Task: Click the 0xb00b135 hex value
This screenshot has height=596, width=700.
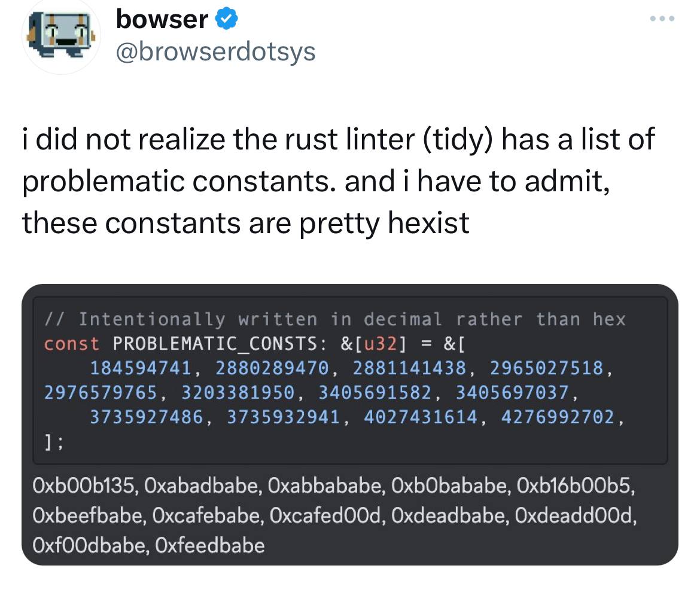Action: [x=84, y=486]
